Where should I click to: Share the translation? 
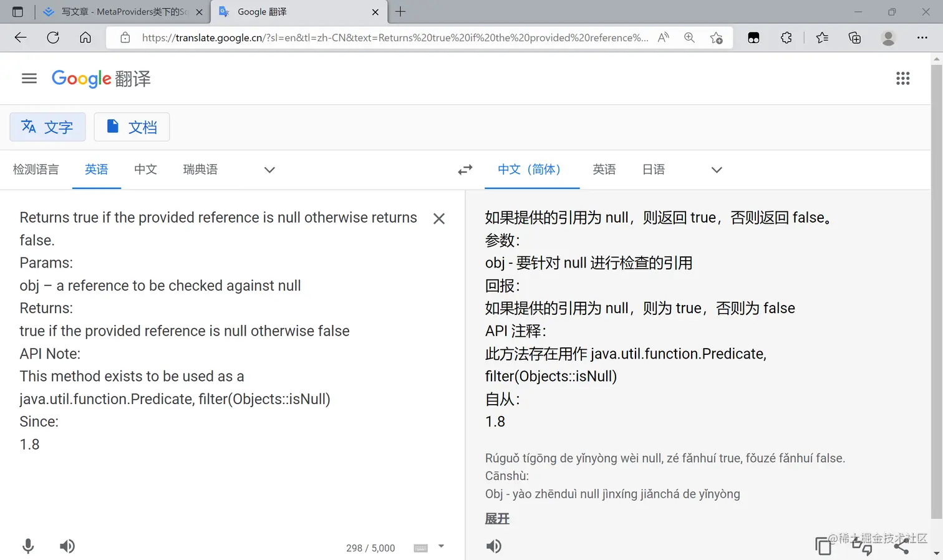901,546
